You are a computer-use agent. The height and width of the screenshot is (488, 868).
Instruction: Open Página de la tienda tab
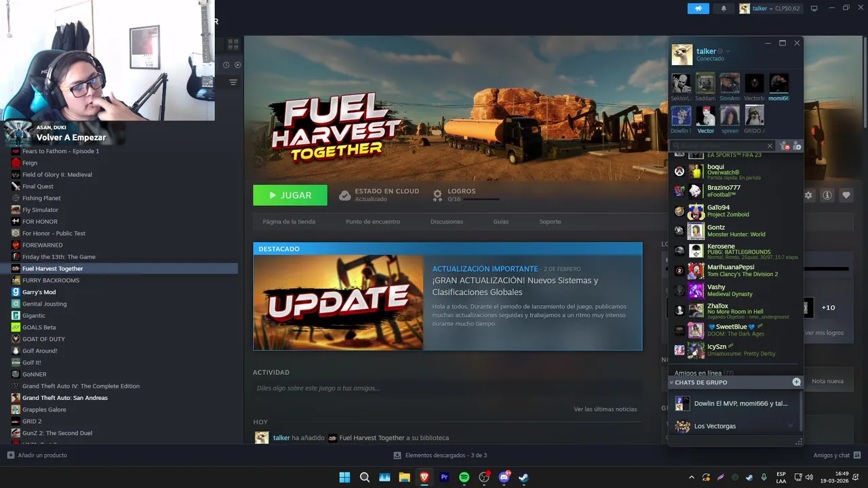pyautogui.click(x=289, y=222)
